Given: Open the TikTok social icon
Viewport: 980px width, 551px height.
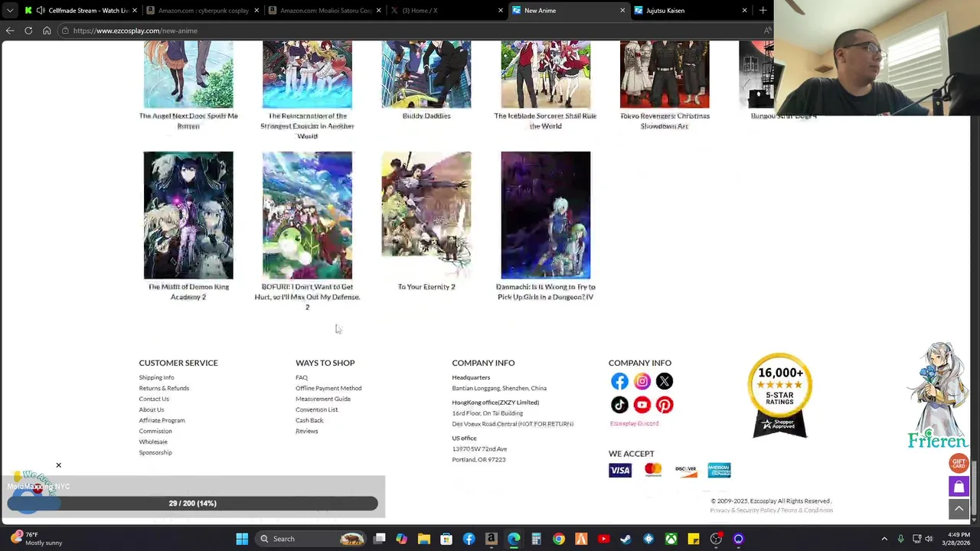Looking at the screenshot, I should [x=619, y=405].
